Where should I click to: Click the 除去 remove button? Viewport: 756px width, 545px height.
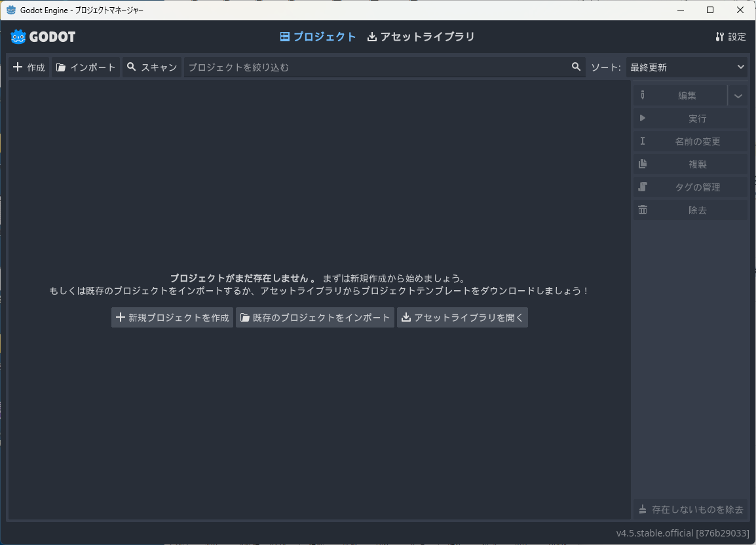coord(690,210)
